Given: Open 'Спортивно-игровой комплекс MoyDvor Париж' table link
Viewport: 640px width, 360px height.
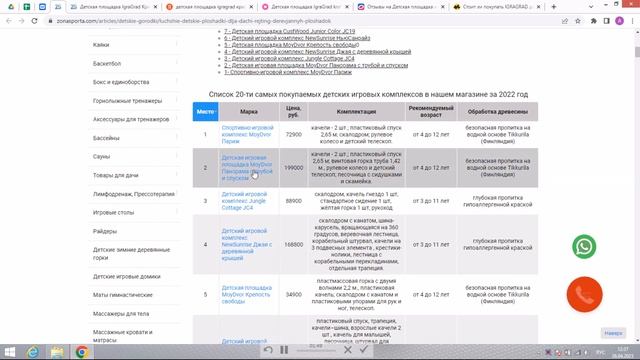Looking at the screenshot, I should (x=247, y=134).
